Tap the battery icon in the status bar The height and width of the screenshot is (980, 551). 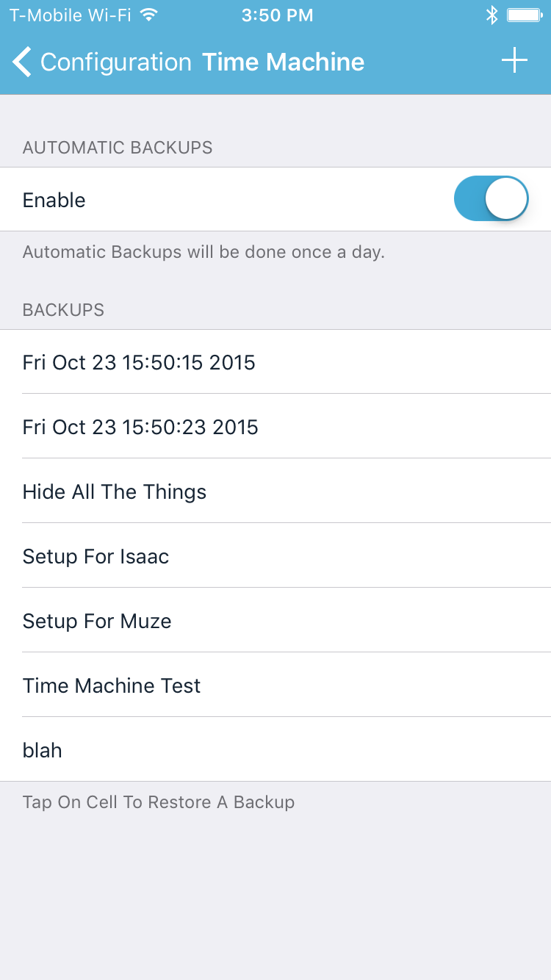click(525, 15)
